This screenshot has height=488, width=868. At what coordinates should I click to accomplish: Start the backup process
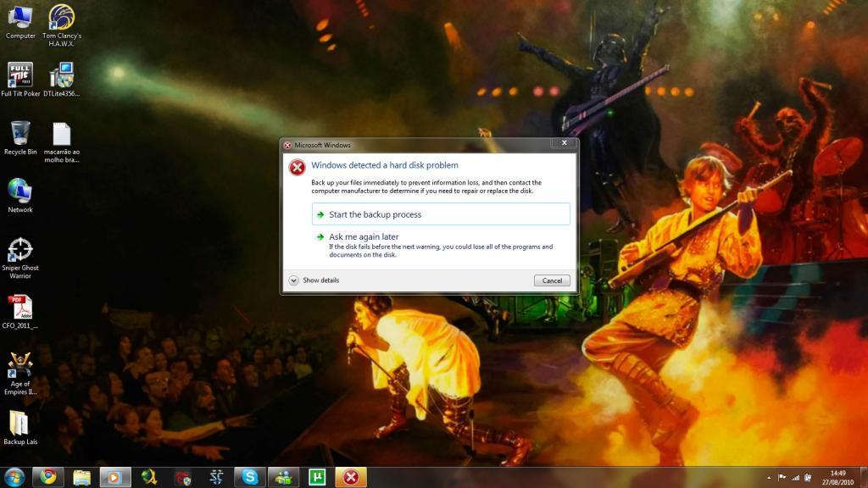click(441, 214)
